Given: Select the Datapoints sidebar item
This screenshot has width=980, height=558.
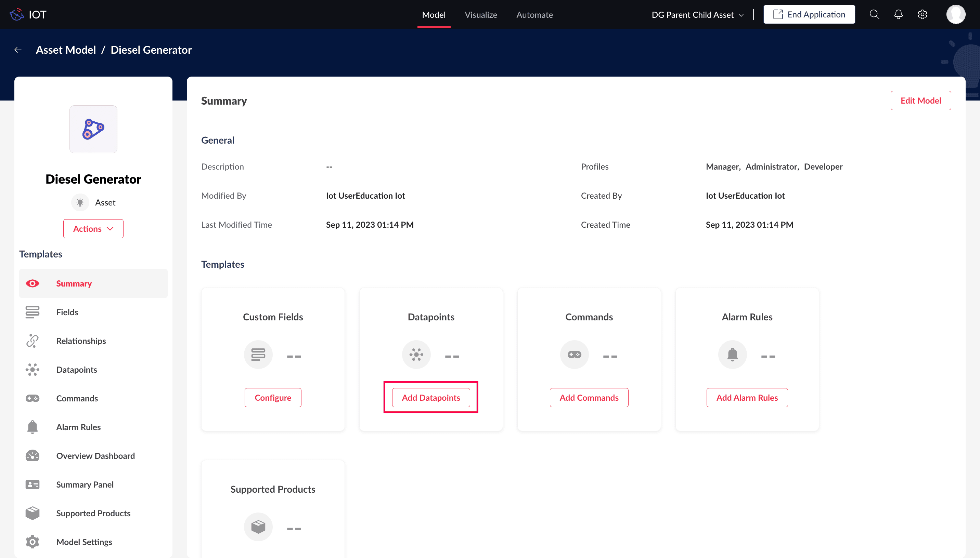Looking at the screenshot, I should pos(76,370).
